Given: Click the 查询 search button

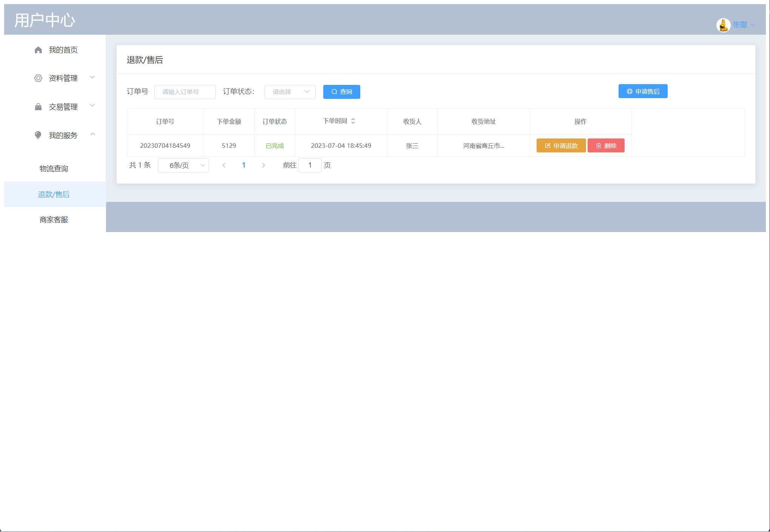Looking at the screenshot, I should tap(341, 92).
